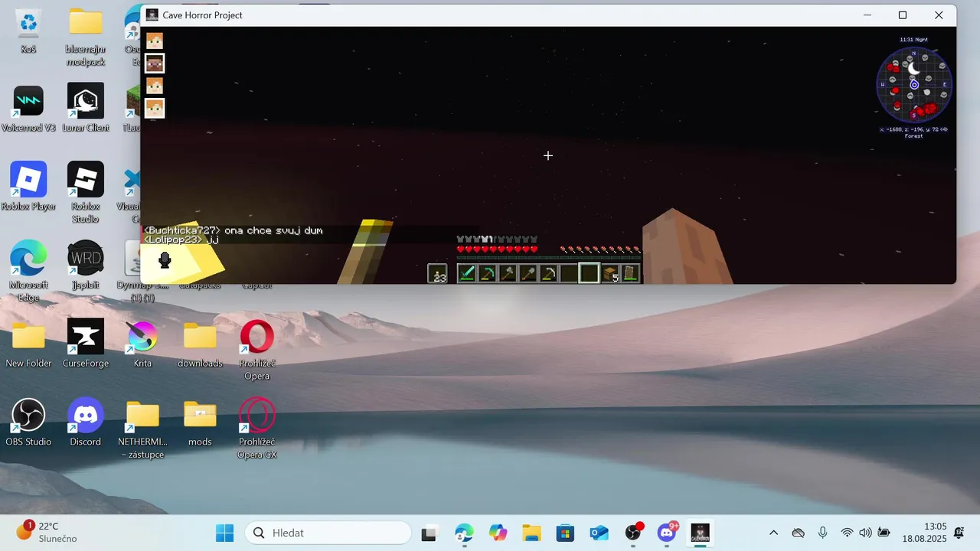Open the downloads folder on the desktop

point(200,344)
